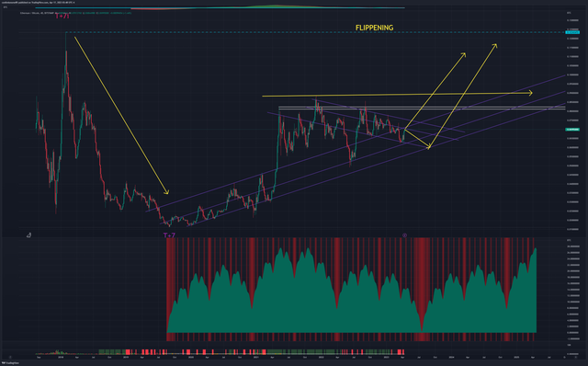The height and width of the screenshot is (366, 588).
Task: Click the purple circle marker above the oscillator
Action: pos(404,235)
